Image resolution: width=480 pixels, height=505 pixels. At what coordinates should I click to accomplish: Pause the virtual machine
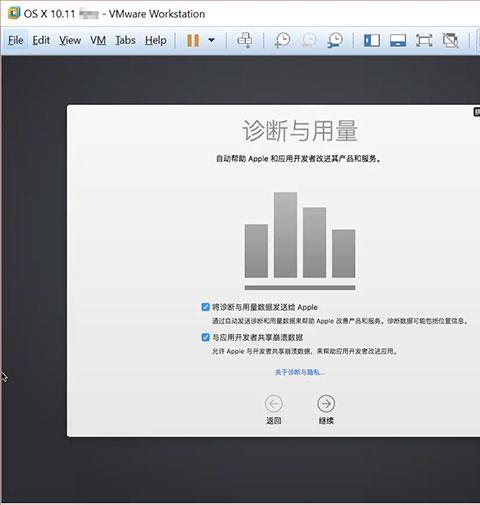[193, 40]
